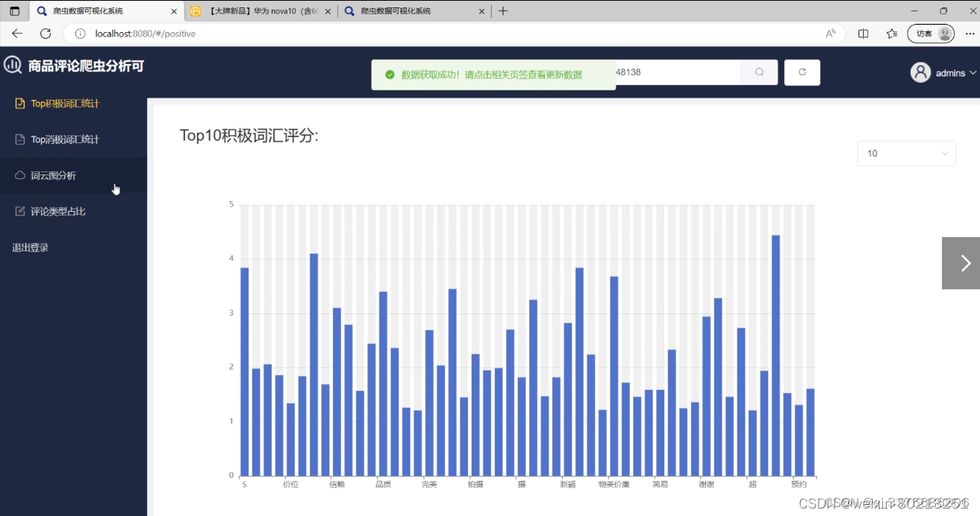Click the search magnifier icon
The height and width of the screenshot is (516, 980).
(758, 72)
